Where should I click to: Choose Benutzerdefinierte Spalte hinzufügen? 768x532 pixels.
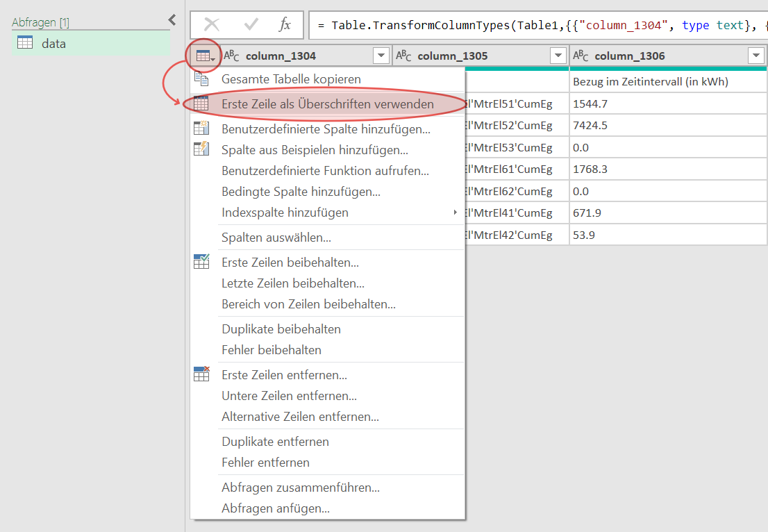tap(327, 129)
